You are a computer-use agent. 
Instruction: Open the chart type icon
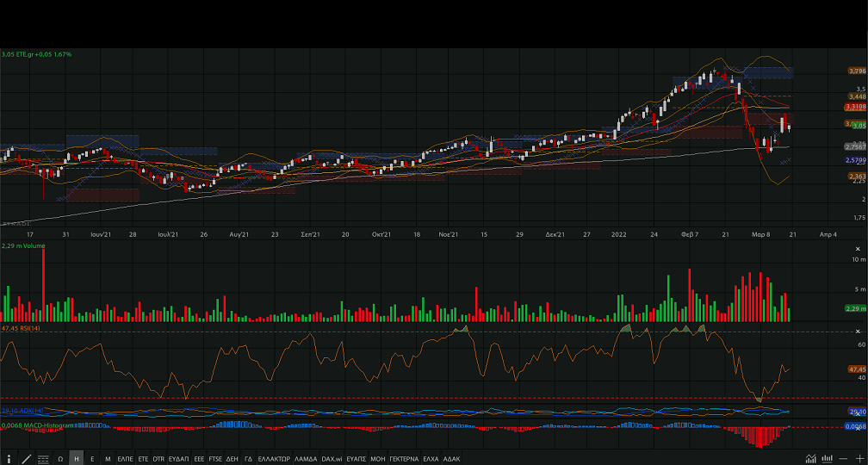pyautogui.click(x=810, y=459)
